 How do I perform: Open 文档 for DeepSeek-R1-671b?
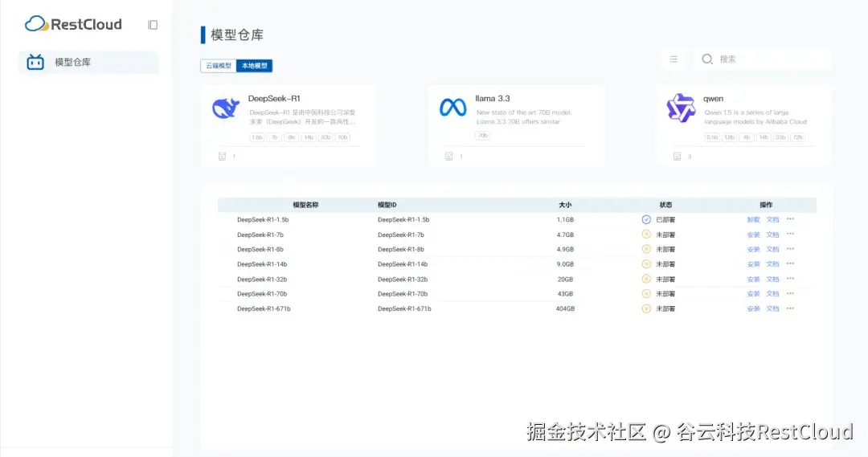click(772, 308)
